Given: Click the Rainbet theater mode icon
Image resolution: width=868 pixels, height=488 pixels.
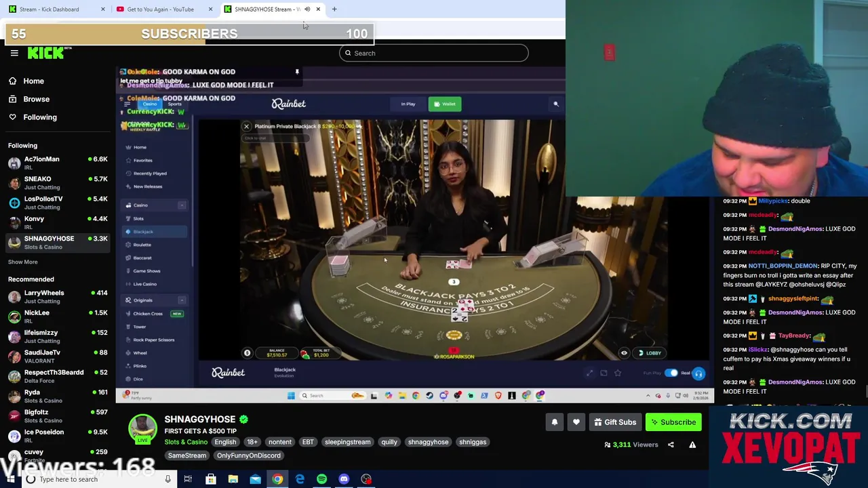Looking at the screenshot, I should coord(604,373).
